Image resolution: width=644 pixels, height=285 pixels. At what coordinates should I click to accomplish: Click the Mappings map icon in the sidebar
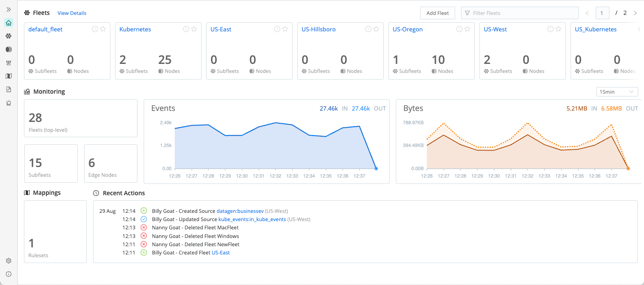pyautogui.click(x=9, y=76)
